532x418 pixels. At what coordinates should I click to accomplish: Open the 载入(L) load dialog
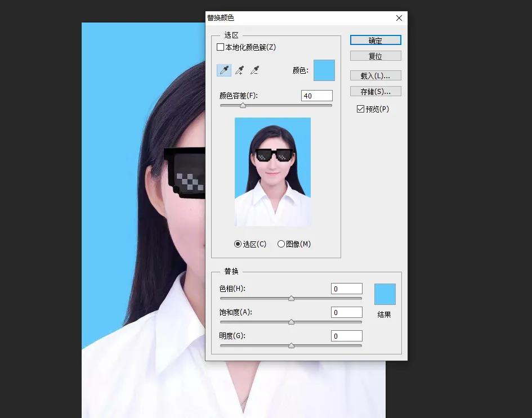(375, 75)
